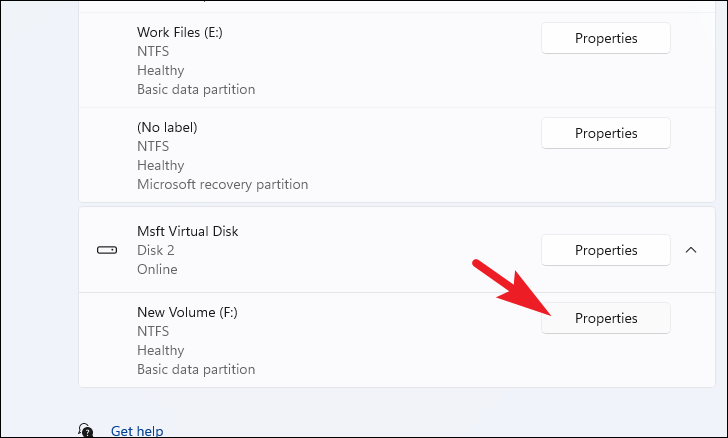Screen dimensions: 728x438
Task: Click the disk drive icon beside Msft Virtual Disk
Action: tap(107, 250)
